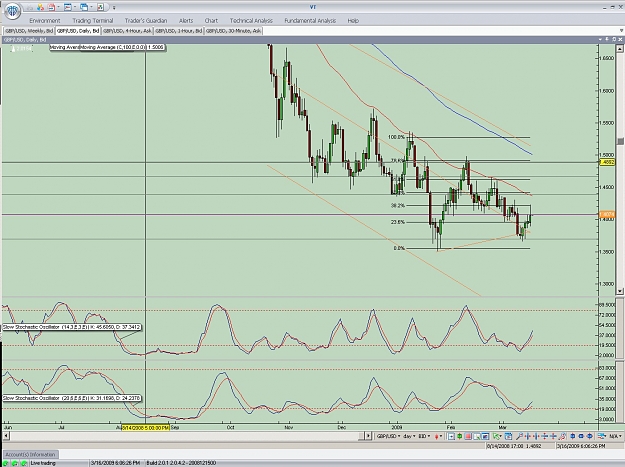The image size is (625, 467).
Task: Open the quick access toolbar customize arrow
Action: [114, 8]
